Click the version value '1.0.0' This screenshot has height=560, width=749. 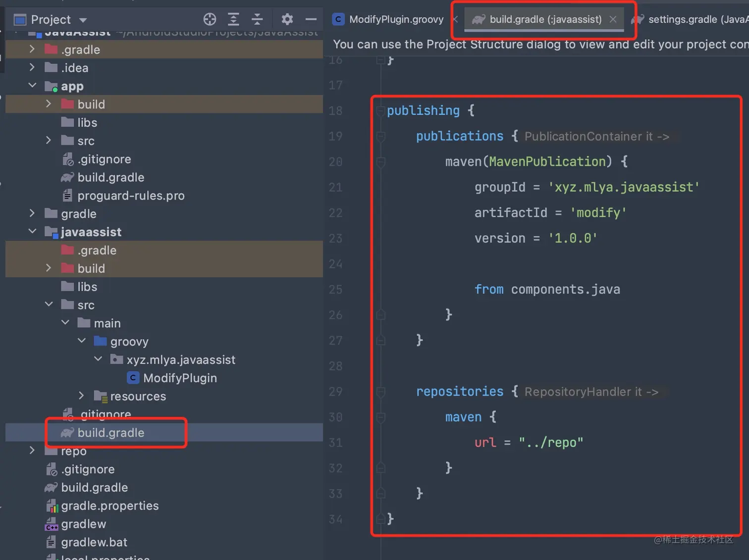pos(573,238)
